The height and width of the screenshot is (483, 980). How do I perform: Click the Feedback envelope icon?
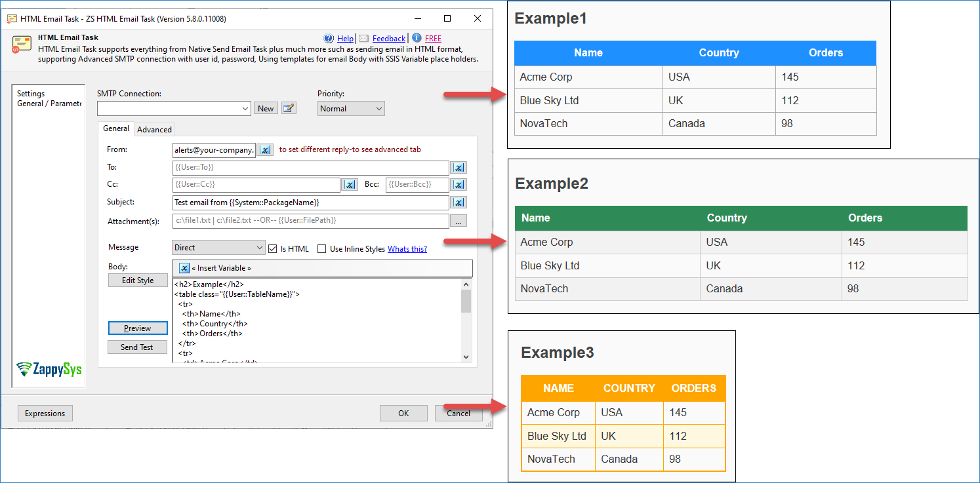click(365, 38)
